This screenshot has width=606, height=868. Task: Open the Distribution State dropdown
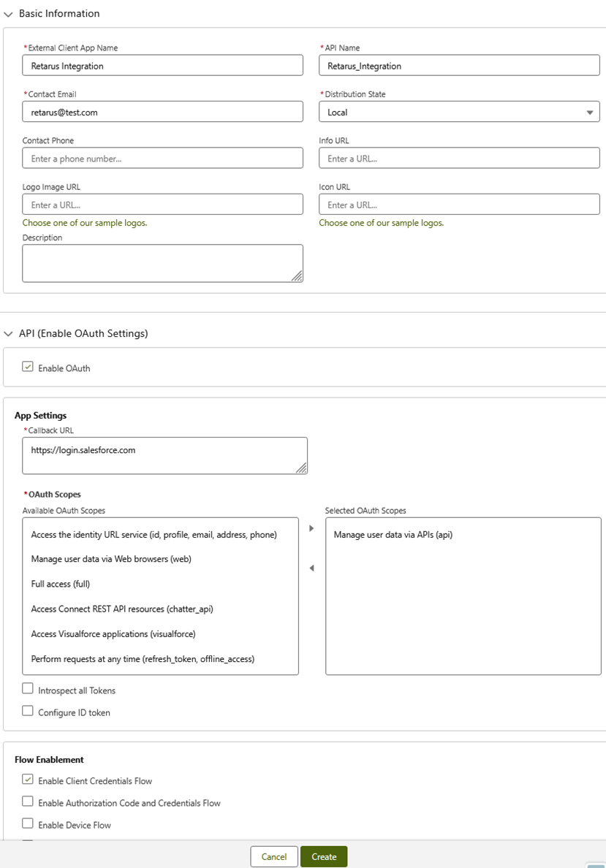(459, 112)
